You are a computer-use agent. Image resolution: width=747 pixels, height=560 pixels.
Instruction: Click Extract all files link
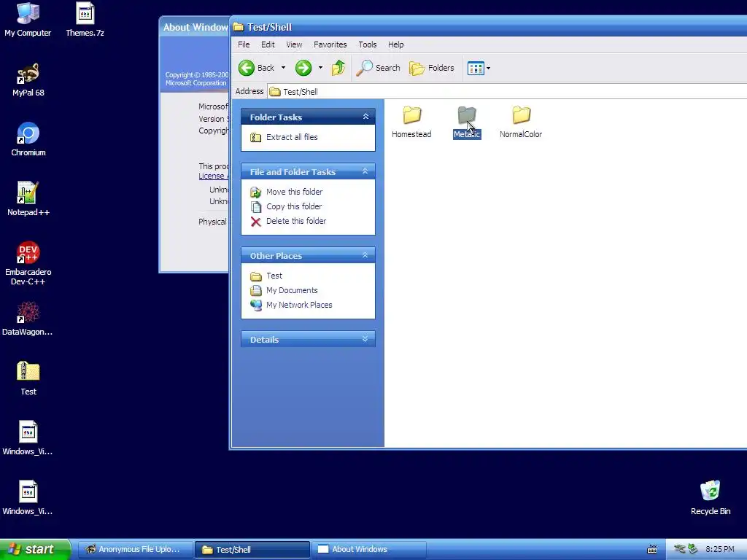pos(292,137)
